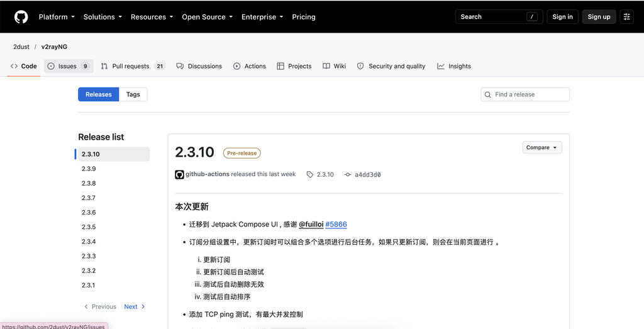Click the top Search box
The image size is (644, 329).
point(499,17)
